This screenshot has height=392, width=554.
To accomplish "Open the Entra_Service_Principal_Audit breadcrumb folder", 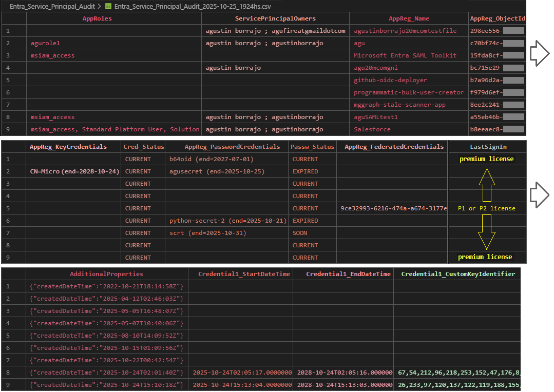I will coord(52,7).
